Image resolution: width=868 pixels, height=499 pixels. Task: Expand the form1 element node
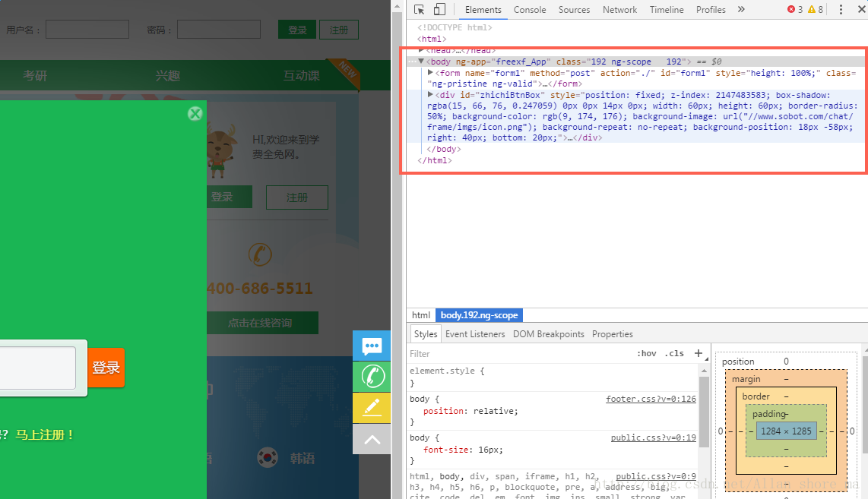[x=430, y=72]
